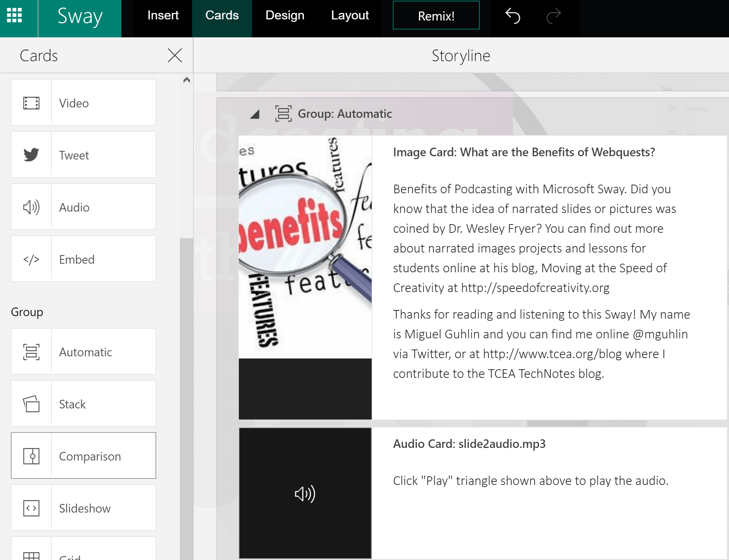Viewport: 729px width, 560px height.
Task: Add a Slideshow group by its label
Action: pyautogui.click(x=85, y=509)
